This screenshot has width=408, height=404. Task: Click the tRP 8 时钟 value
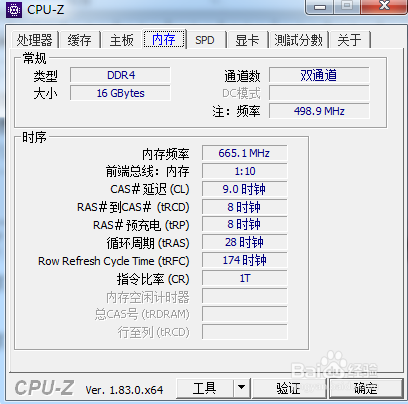pyautogui.click(x=244, y=224)
